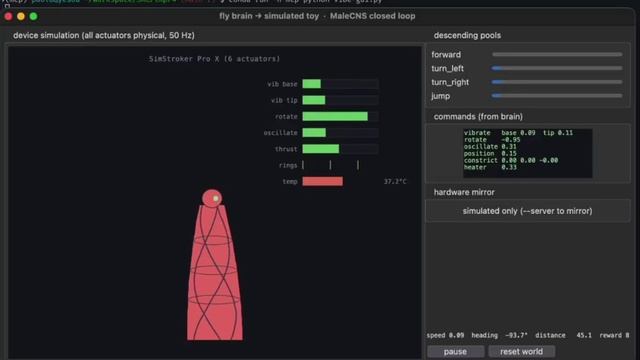640x360 pixels.
Task: Minimize window with yellow button
Action: (x=21, y=16)
